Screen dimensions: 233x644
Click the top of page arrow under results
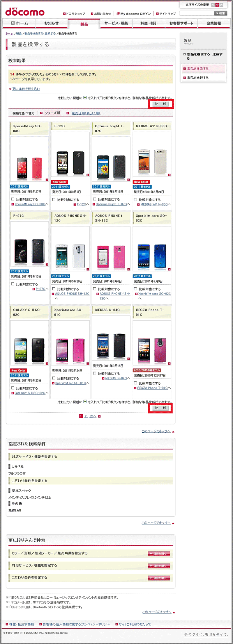tap(173, 431)
